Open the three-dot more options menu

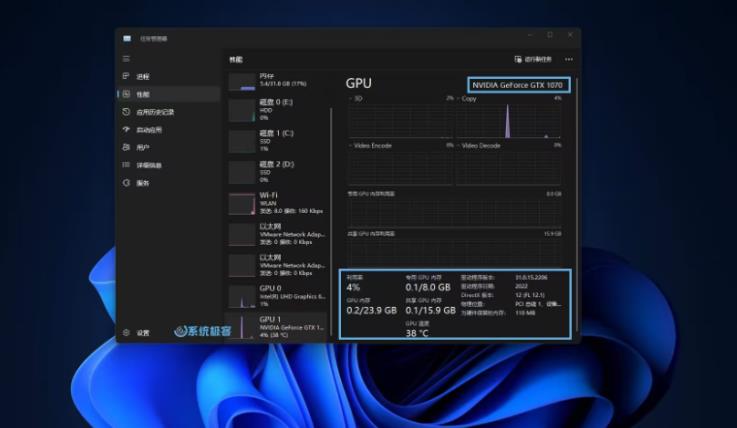point(569,59)
